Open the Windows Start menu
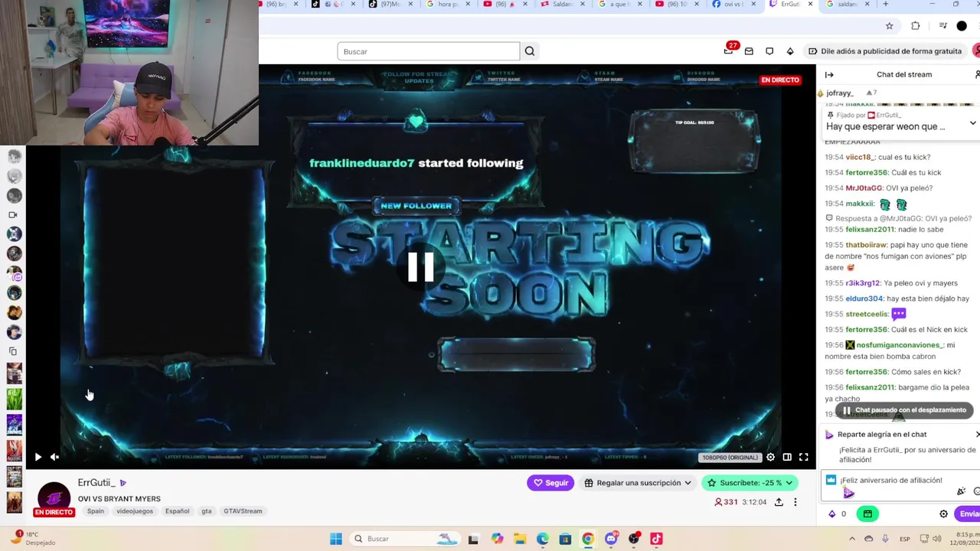 click(x=335, y=539)
